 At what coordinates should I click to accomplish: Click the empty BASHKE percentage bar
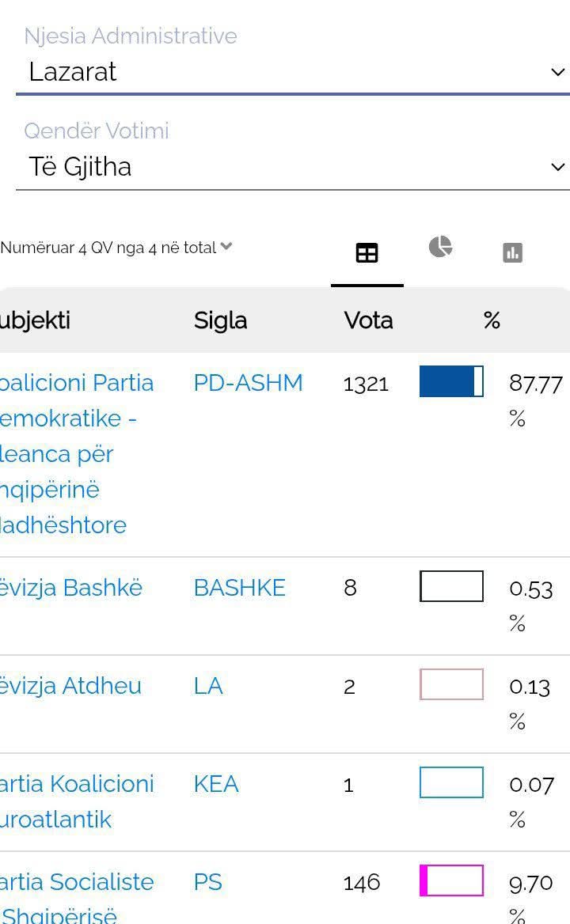pyautogui.click(x=451, y=586)
